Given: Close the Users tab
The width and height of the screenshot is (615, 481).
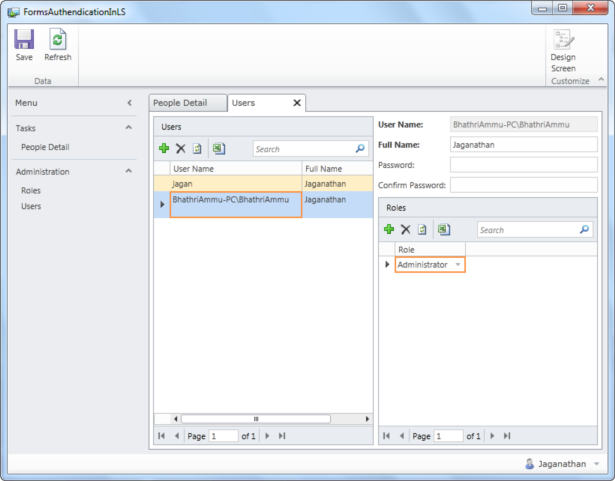Looking at the screenshot, I should coord(297,103).
